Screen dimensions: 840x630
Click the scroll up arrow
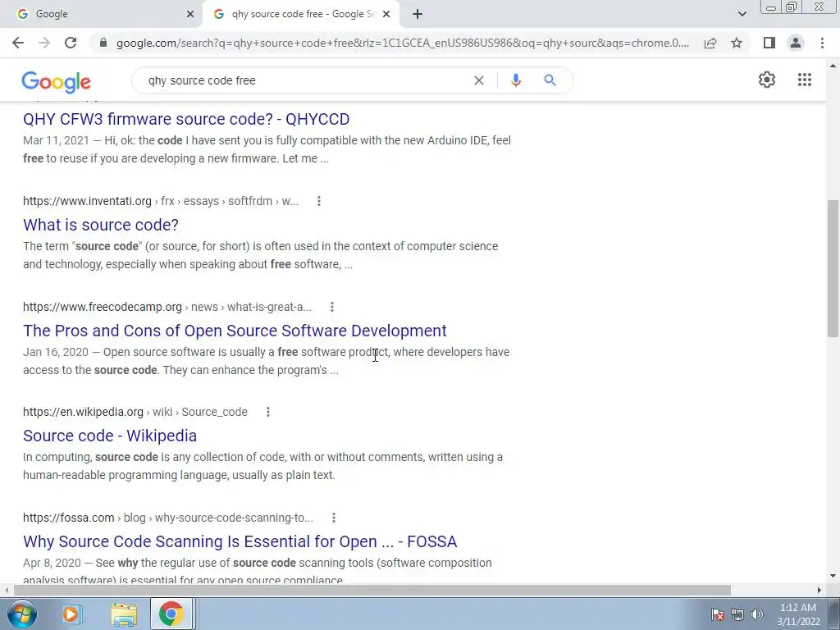[833, 66]
